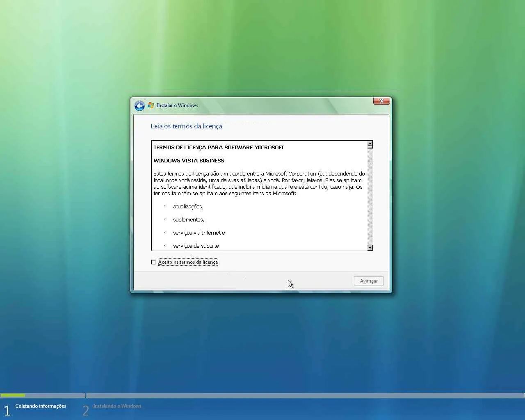
Task: Click the license scrollbar down arrow
Action: click(370, 247)
